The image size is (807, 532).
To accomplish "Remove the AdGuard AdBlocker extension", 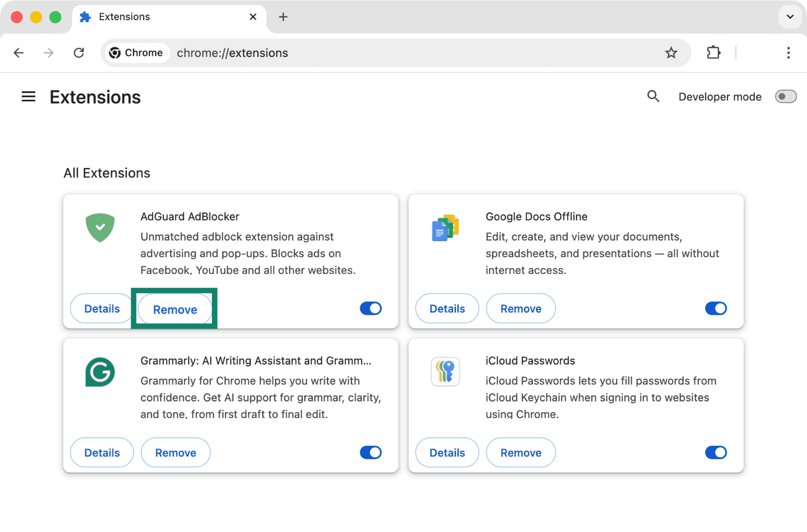I will 175,310.
